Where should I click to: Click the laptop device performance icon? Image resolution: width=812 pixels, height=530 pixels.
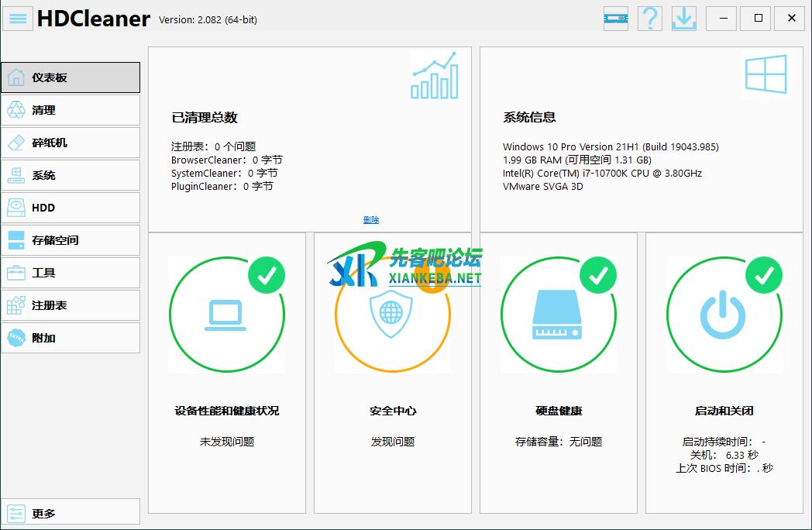click(226, 315)
